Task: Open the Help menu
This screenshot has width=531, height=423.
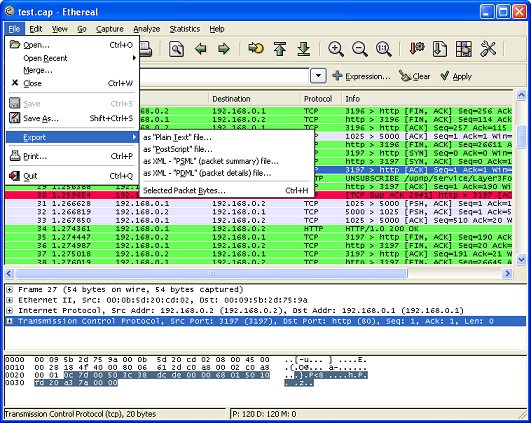Action: pos(217,29)
